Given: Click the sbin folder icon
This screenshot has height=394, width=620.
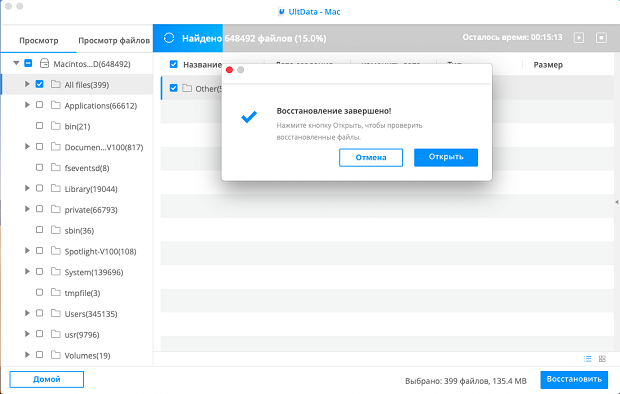Looking at the screenshot, I should tap(56, 230).
